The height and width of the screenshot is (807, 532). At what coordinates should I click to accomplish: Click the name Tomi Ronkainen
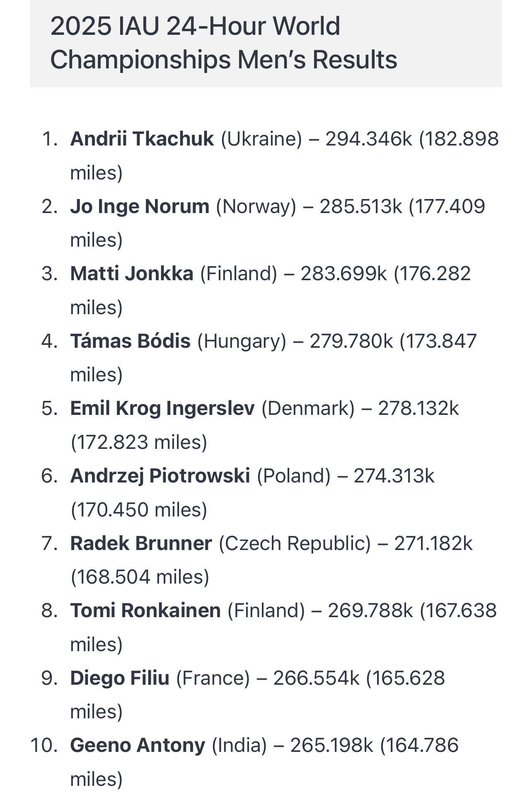point(145,611)
